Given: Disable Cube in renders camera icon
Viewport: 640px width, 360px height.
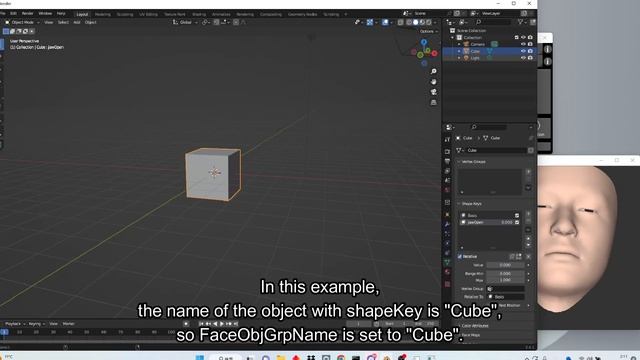Looking at the screenshot, I should [530, 51].
